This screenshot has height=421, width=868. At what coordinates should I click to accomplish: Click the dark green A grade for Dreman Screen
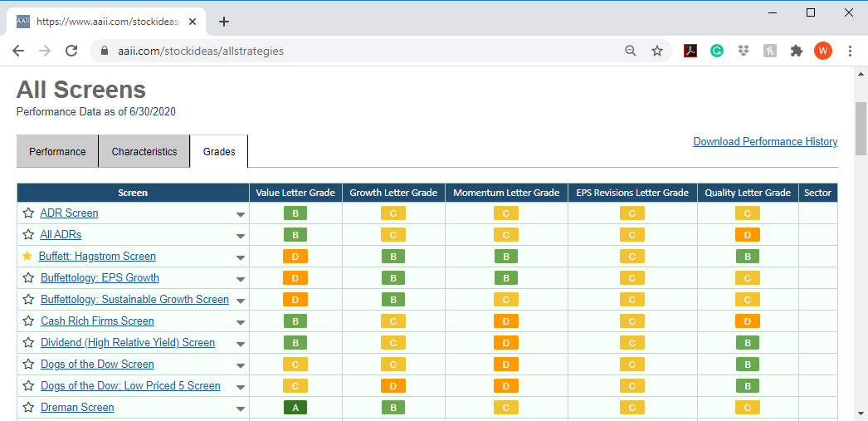point(295,408)
